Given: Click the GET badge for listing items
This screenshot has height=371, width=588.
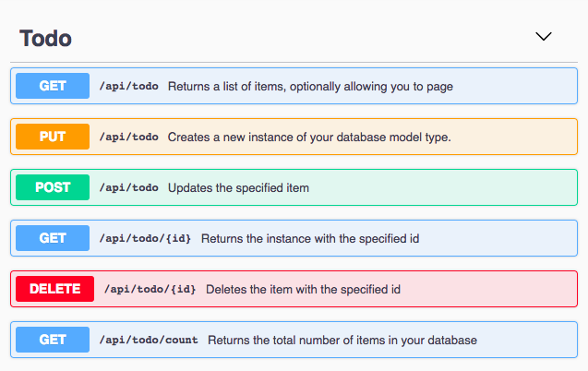Looking at the screenshot, I should tap(53, 86).
